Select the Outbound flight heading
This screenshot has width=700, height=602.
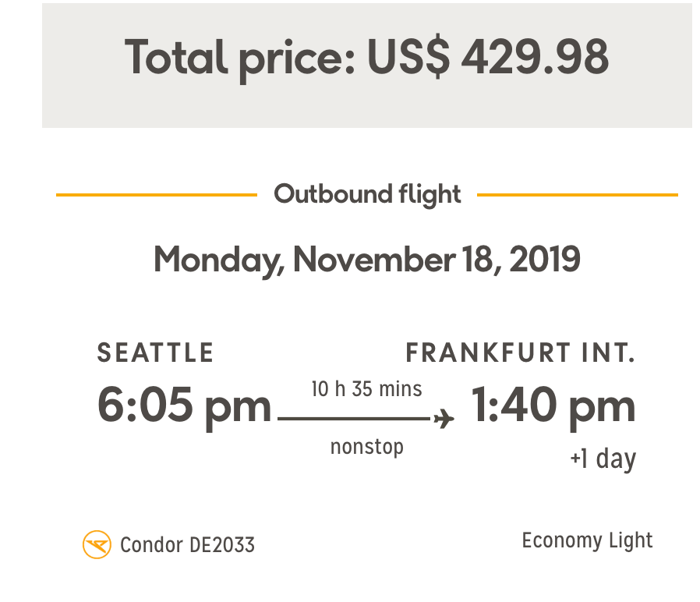[367, 194]
